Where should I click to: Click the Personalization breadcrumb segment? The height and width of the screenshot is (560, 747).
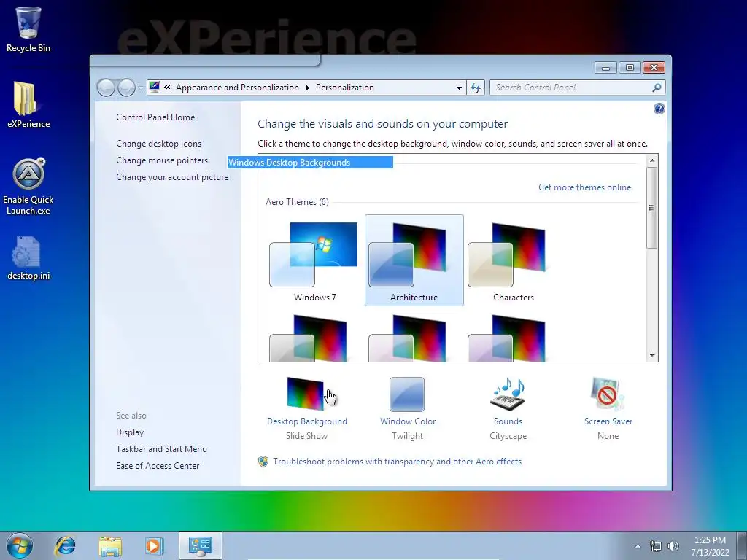point(345,87)
